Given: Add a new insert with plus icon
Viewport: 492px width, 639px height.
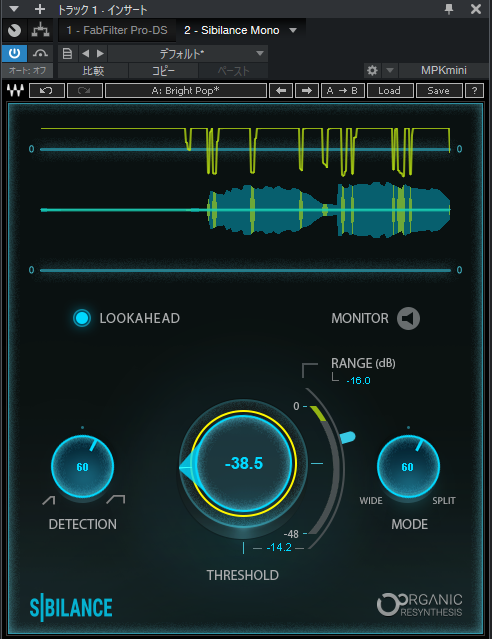Looking at the screenshot, I should coord(40,9).
